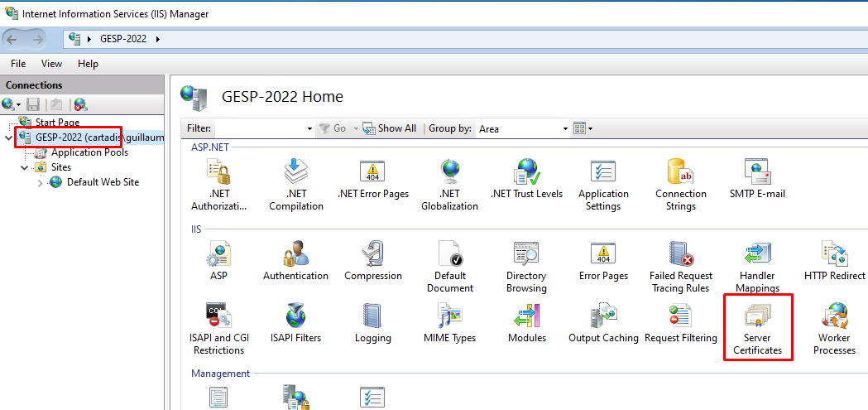The width and height of the screenshot is (868, 410).
Task: Open .NET Error Pages feature
Action: coord(372,180)
